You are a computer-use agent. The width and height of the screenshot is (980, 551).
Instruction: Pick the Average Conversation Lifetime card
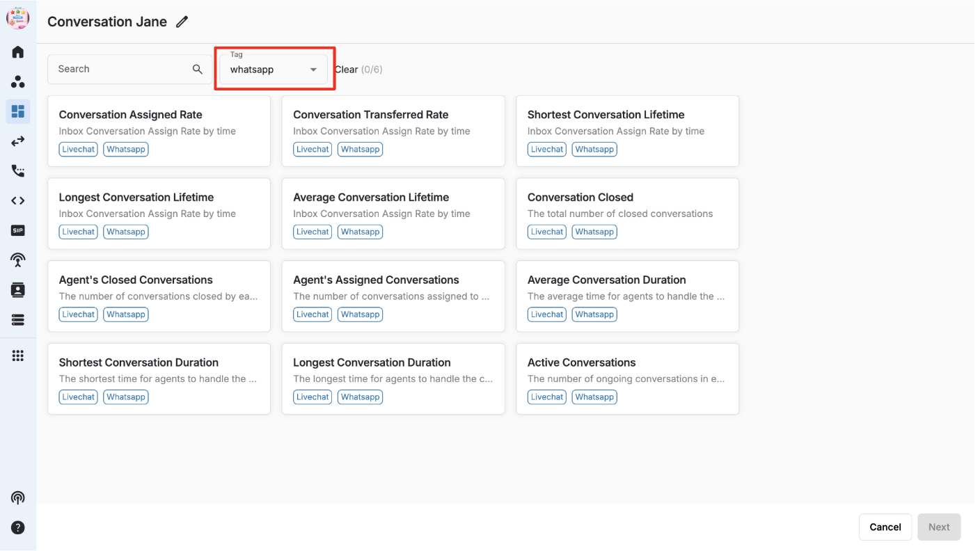point(393,214)
